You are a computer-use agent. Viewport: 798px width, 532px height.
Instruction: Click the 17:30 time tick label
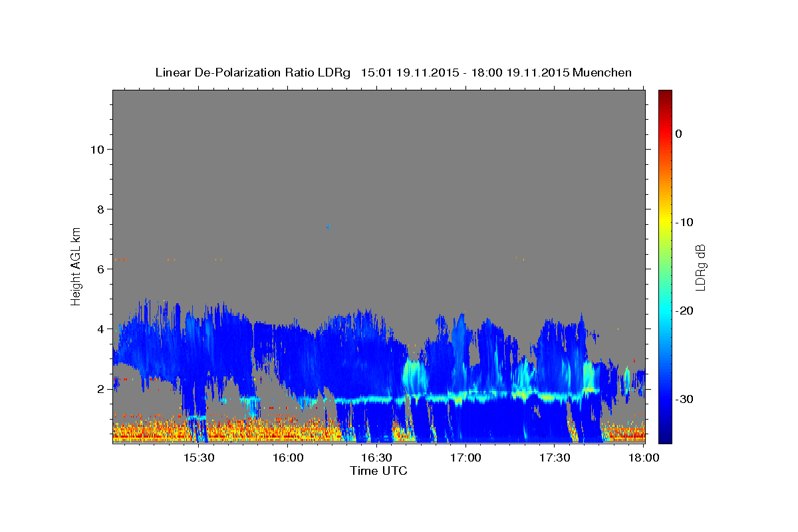(555, 458)
